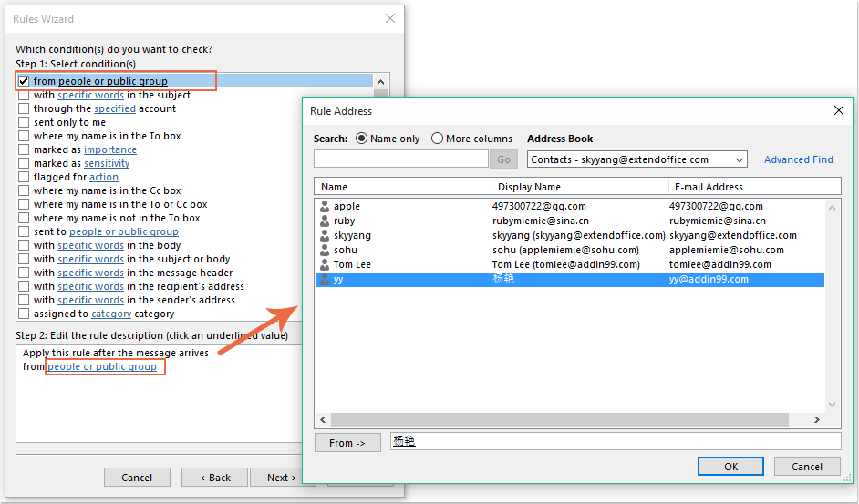Open the 'importance' link

point(110,149)
